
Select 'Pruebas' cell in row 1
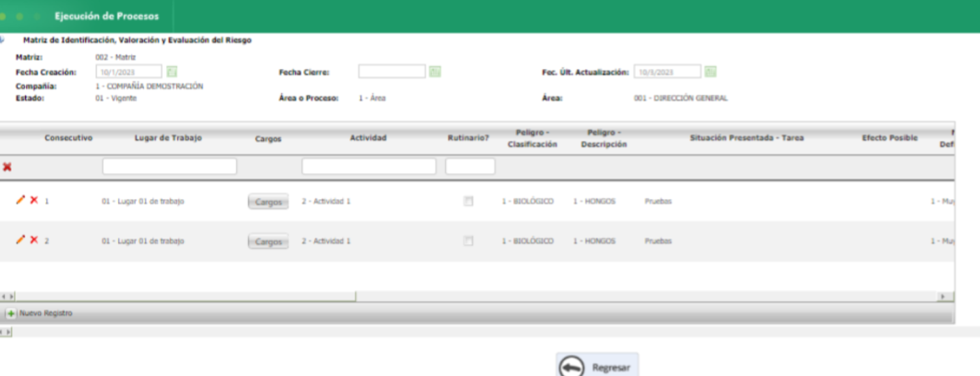(x=658, y=202)
